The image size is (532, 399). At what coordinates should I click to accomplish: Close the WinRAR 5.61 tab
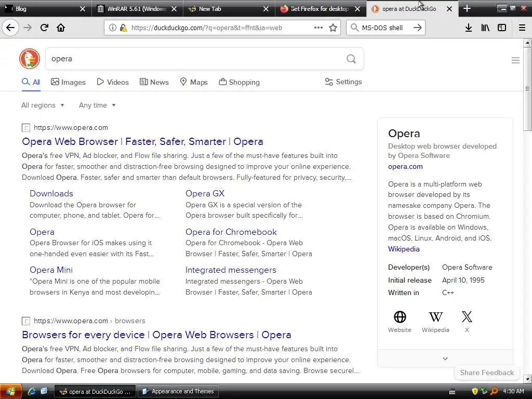click(174, 9)
